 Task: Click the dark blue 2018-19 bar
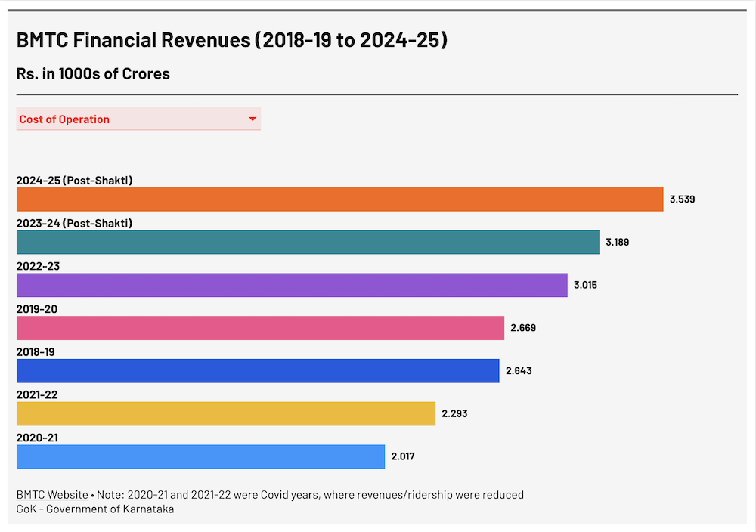(258, 371)
